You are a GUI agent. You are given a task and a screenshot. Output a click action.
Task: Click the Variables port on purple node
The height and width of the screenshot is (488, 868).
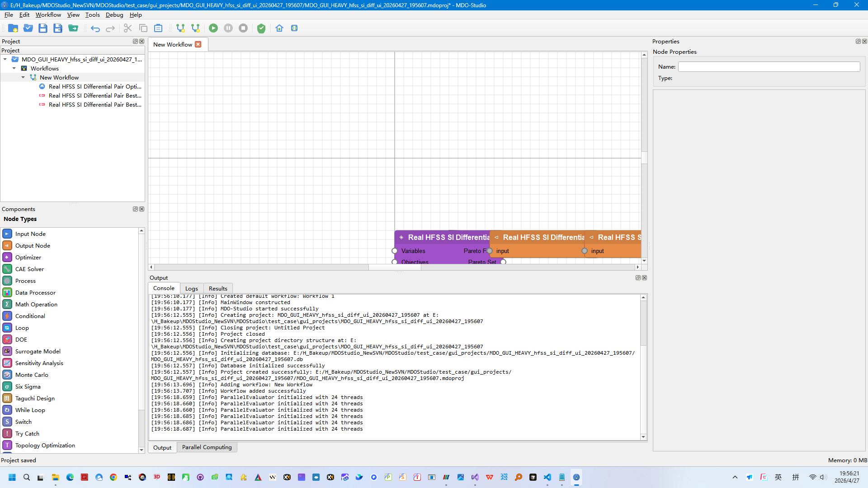pyautogui.click(x=395, y=251)
